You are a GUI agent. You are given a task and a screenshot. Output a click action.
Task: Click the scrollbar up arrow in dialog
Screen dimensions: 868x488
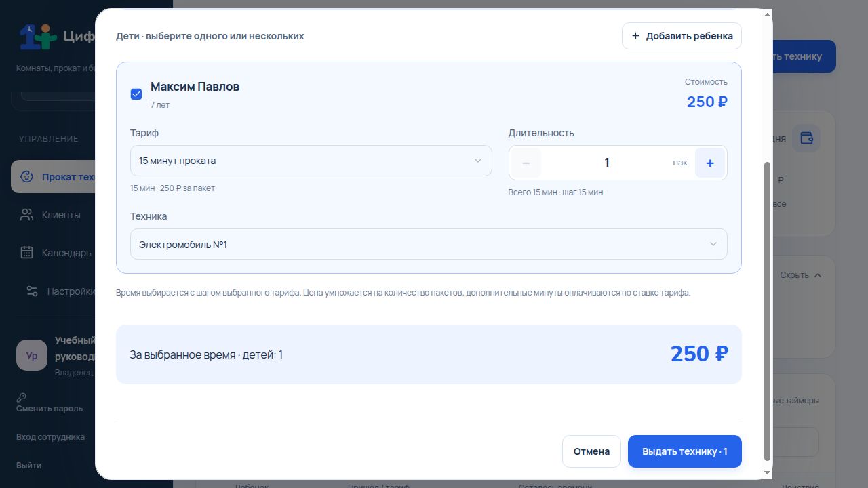pyautogui.click(x=768, y=14)
